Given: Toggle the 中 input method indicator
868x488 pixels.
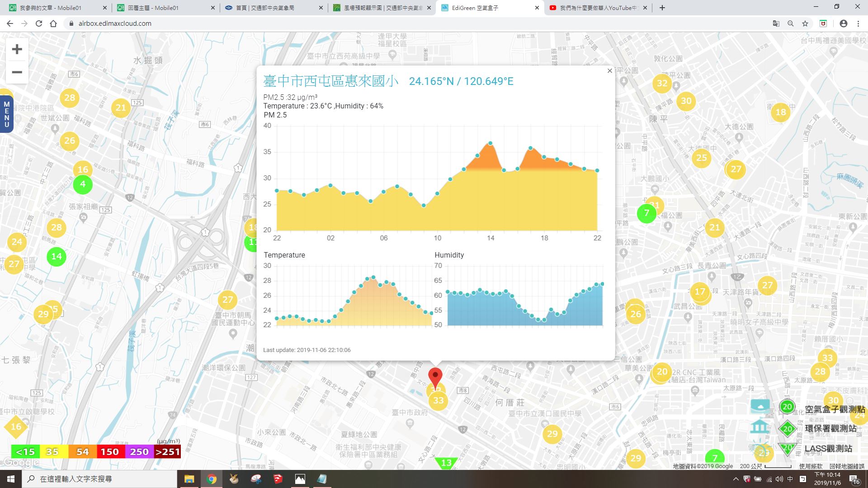Looking at the screenshot, I should pyautogui.click(x=790, y=479).
